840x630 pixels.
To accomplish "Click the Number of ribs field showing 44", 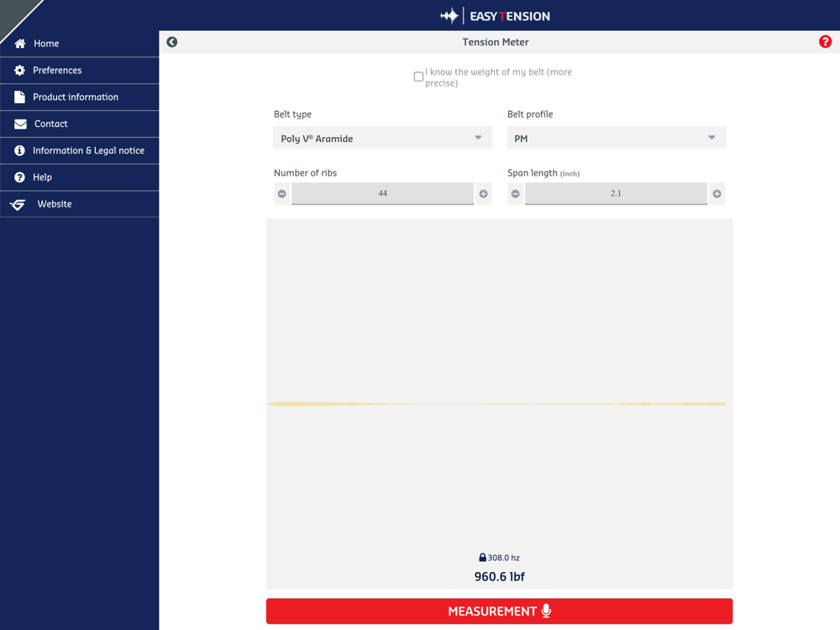I will point(382,193).
